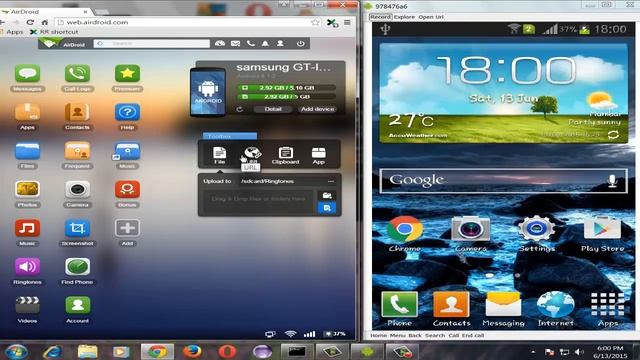The width and height of the screenshot is (640, 360).
Task: Open the AirDroid Camera icon
Action: click(x=77, y=189)
